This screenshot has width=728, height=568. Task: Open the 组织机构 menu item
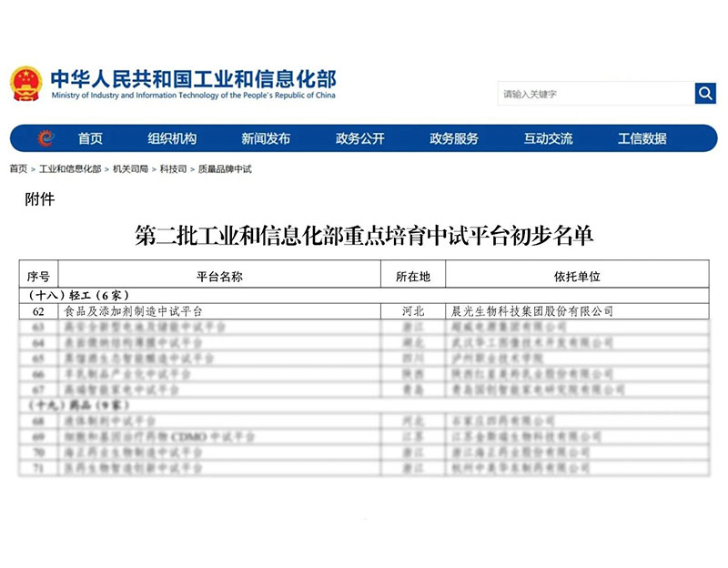pos(172,138)
